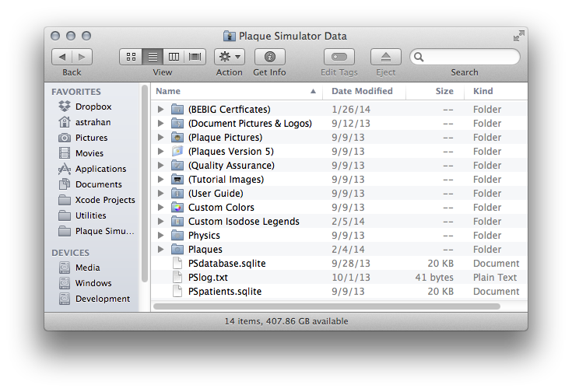Viewport: 572px width, 392px height.
Task: Switch to list view
Action: click(x=153, y=57)
